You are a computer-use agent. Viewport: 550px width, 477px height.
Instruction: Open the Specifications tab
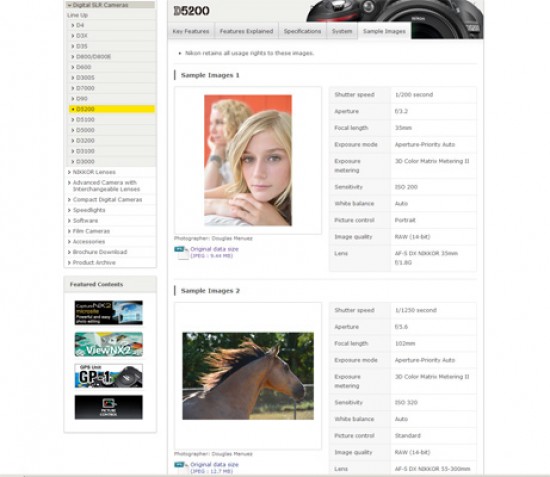302,31
